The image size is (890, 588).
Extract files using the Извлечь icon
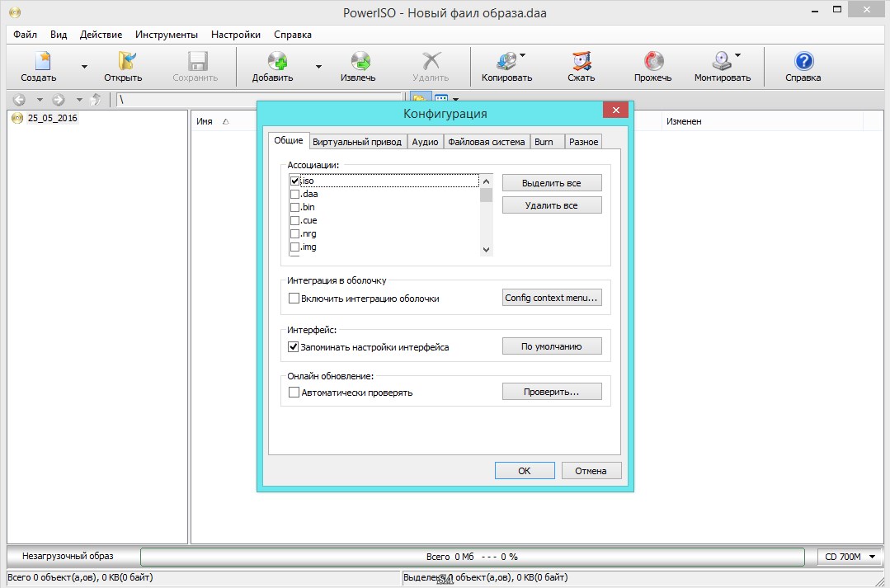[x=360, y=61]
